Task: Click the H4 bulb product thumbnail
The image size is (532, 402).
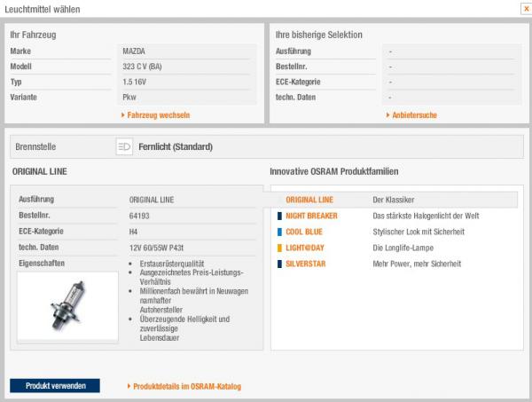Action: click(66, 307)
